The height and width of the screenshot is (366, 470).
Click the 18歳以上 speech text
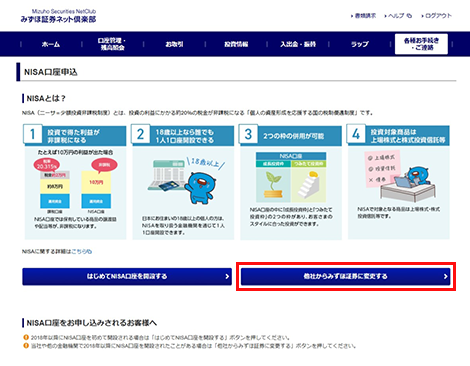pos(206,163)
